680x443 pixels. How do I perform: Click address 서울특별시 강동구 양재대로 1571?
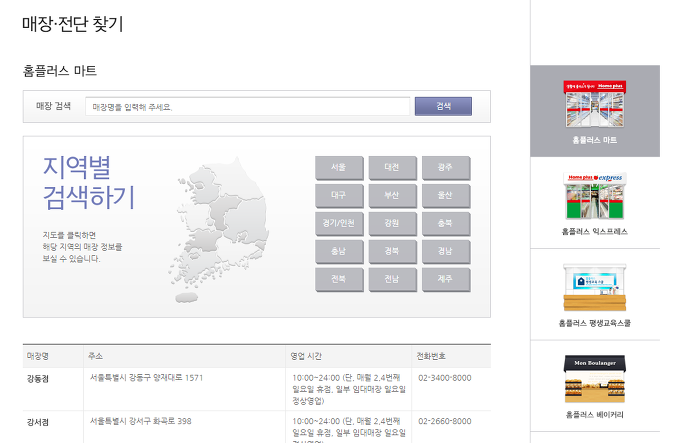pyautogui.click(x=147, y=378)
